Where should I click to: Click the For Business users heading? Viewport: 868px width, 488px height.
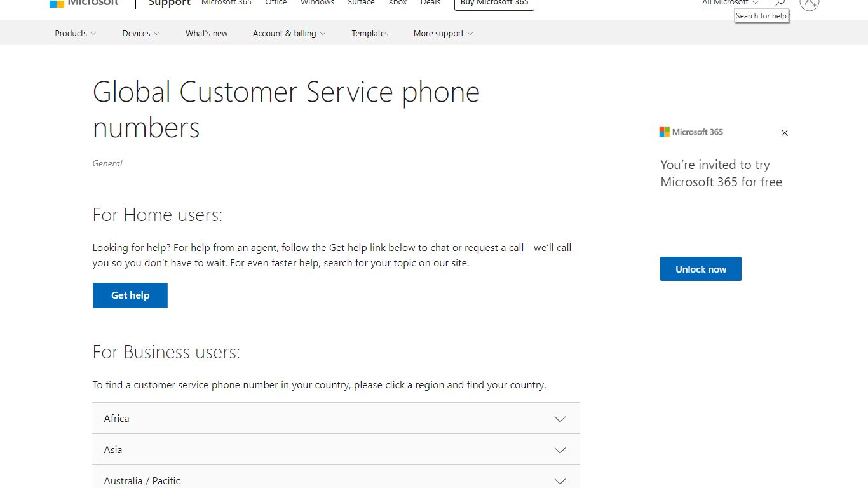(x=166, y=352)
